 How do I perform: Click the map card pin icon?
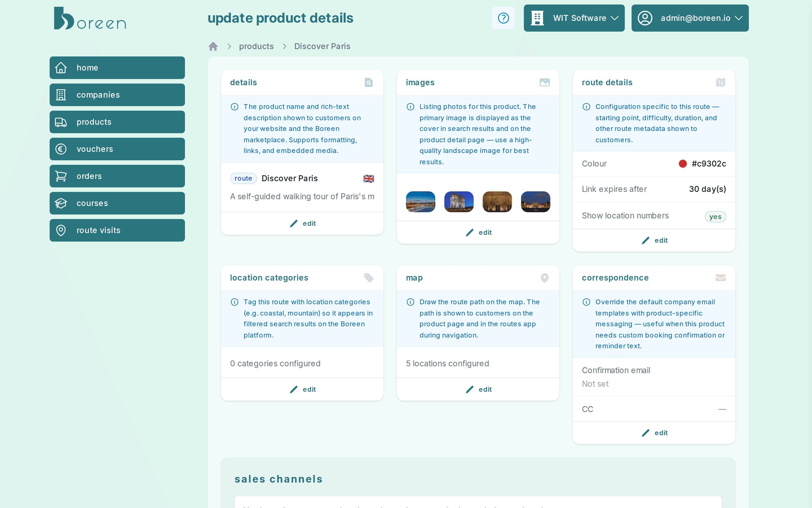[x=544, y=277]
